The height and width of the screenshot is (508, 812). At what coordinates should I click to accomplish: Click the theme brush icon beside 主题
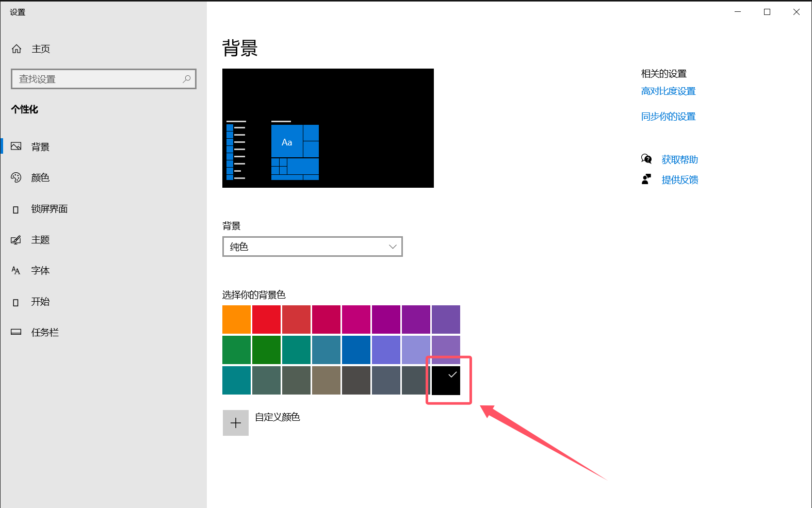(17, 240)
